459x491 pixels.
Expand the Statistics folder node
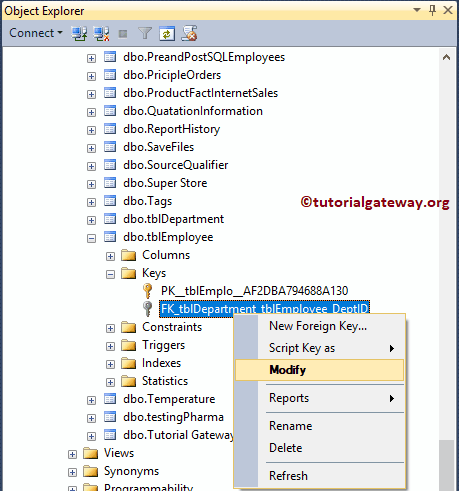(110, 382)
